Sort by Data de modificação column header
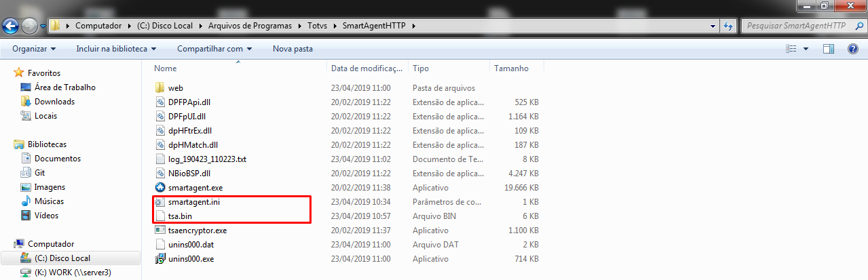This screenshot has width=868, height=280. 368,68
